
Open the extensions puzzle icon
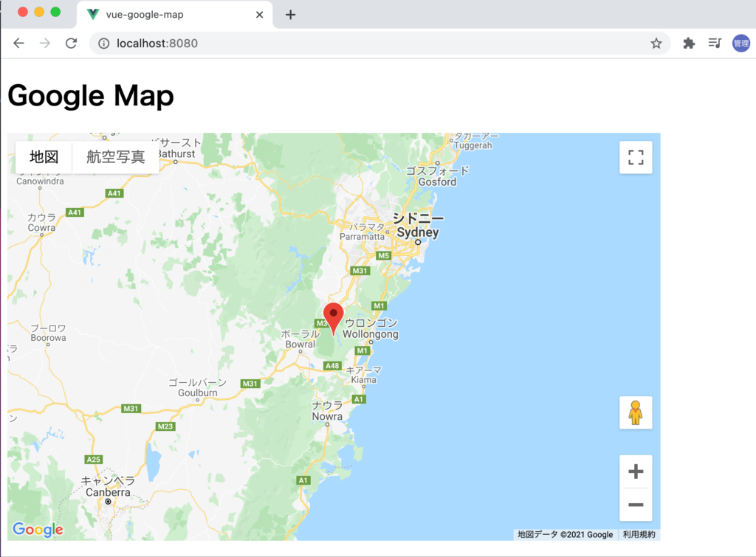(689, 44)
